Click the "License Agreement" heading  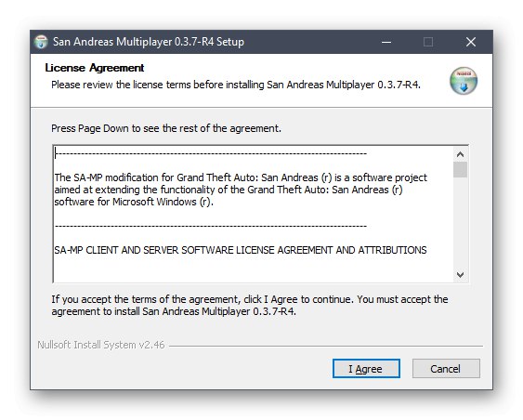pyautogui.click(x=95, y=68)
